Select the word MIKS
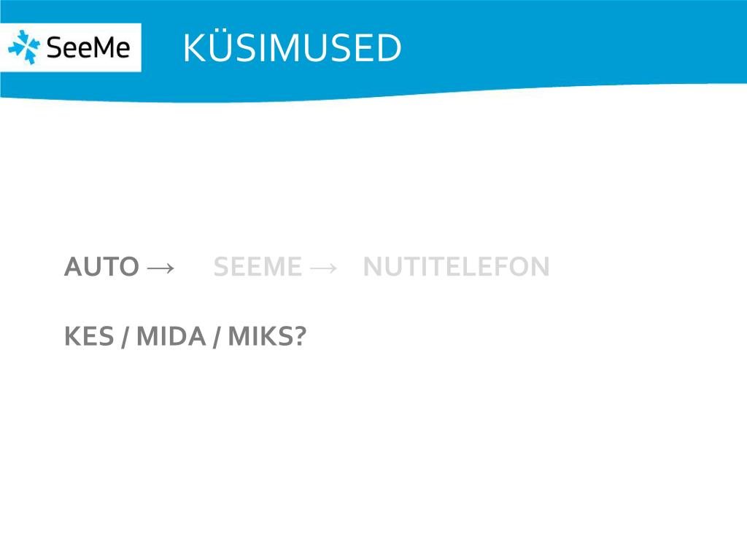This screenshot has height=560, width=747. pos(260,337)
